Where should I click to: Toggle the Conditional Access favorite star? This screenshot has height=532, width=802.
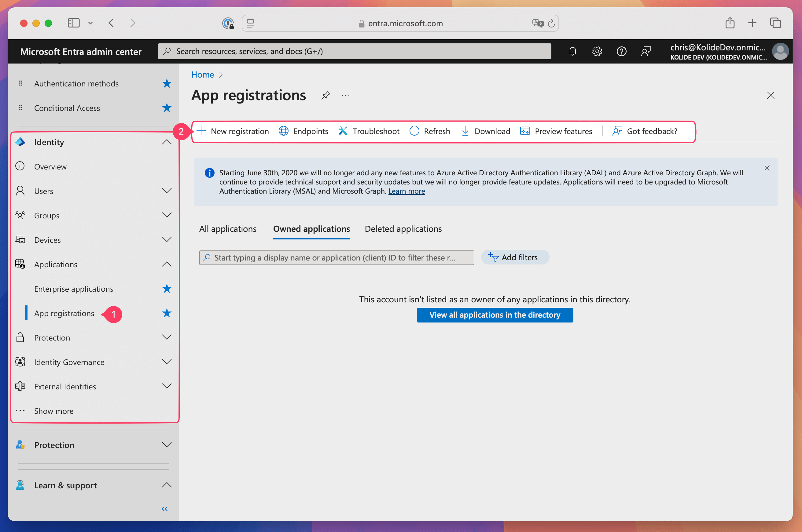click(x=166, y=108)
